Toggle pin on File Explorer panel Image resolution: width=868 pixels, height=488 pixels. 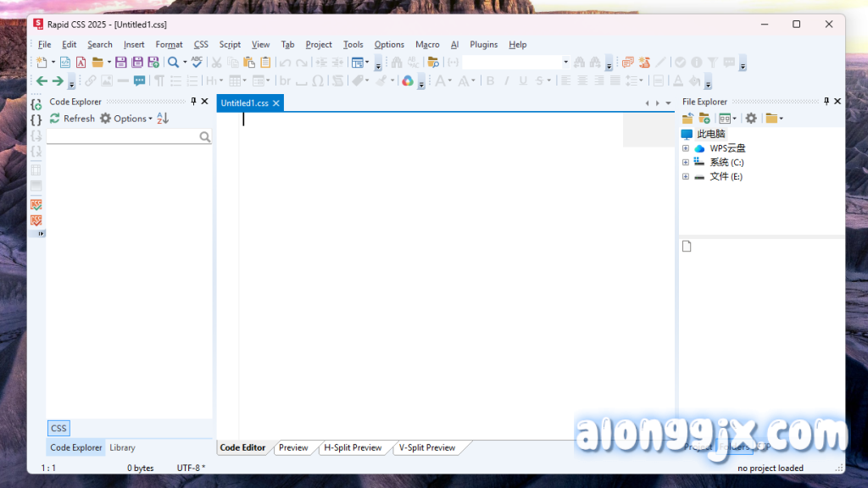826,102
